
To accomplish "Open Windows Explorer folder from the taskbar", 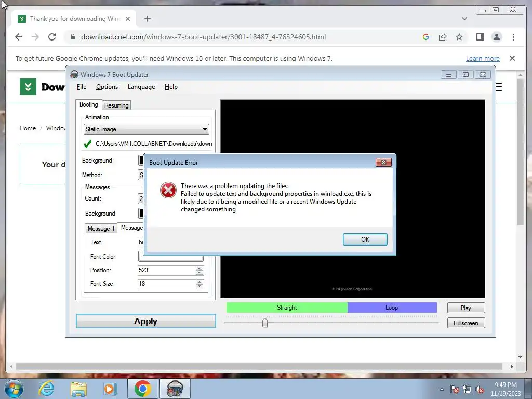I will pyautogui.click(x=78, y=389).
